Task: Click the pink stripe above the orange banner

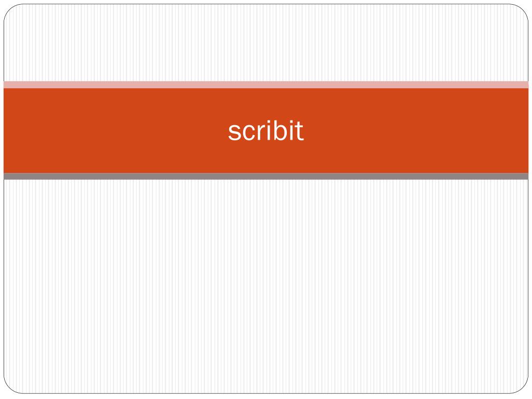Action: pyautogui.click(x=266, y=85)
